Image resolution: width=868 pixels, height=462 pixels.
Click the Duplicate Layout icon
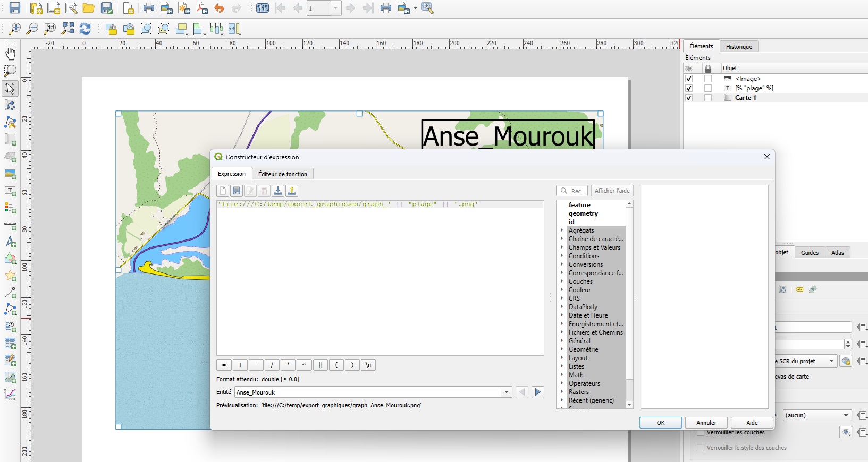pos(54,8)
